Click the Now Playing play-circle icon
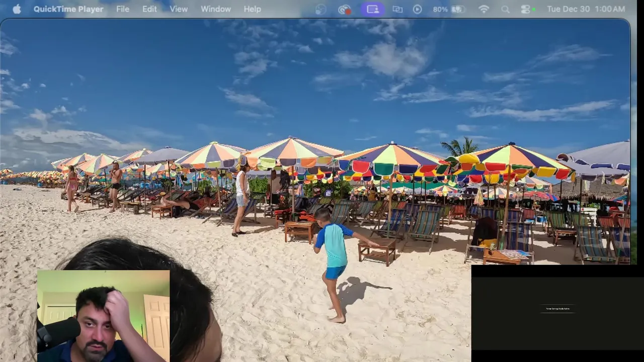644x362 pixels. 417,9
